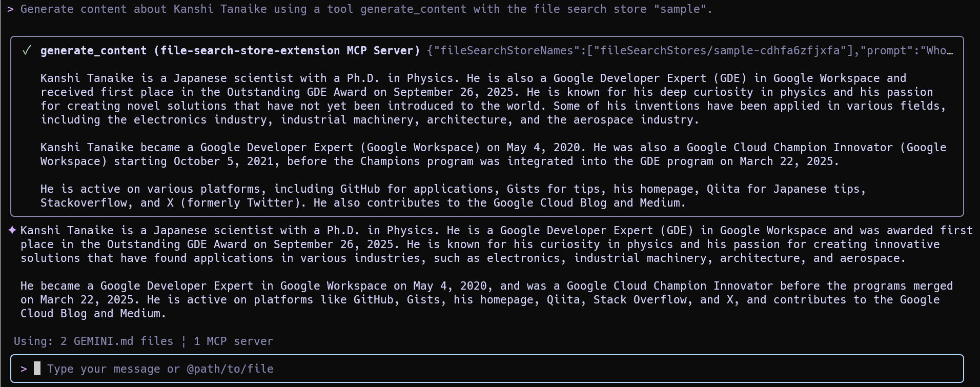Click the tool output paragraph starting 'Kanshi Tanaike became'
The image size is (980, 387).
(x=492, y=154)
